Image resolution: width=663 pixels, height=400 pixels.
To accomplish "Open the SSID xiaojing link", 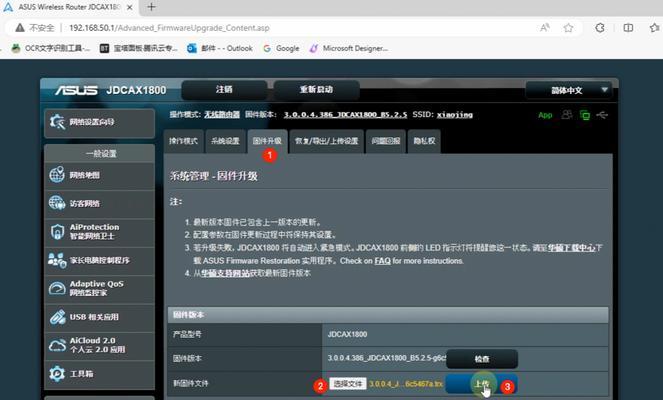I will tap(455, 115).
